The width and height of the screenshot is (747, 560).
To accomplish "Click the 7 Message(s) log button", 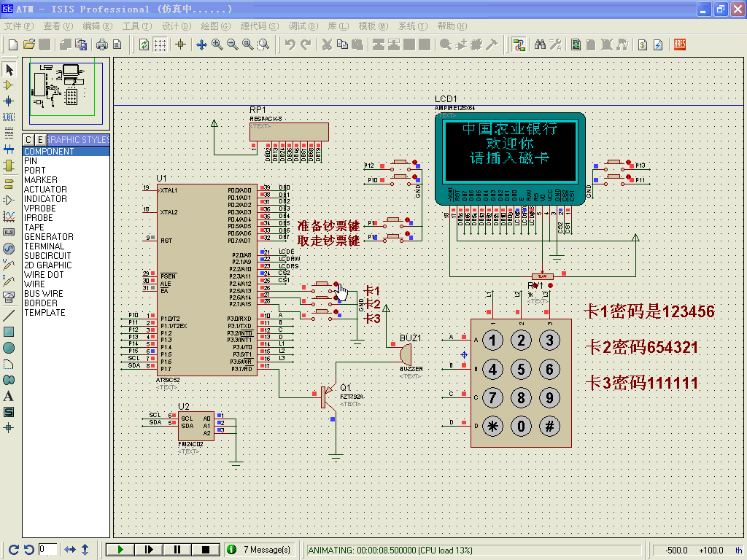I will tap(260, 550).
